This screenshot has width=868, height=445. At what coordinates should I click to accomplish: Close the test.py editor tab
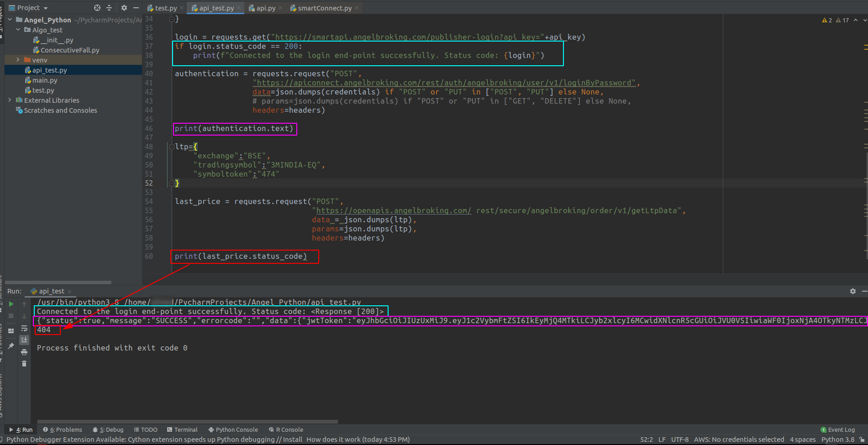click(x=182, y=8)
